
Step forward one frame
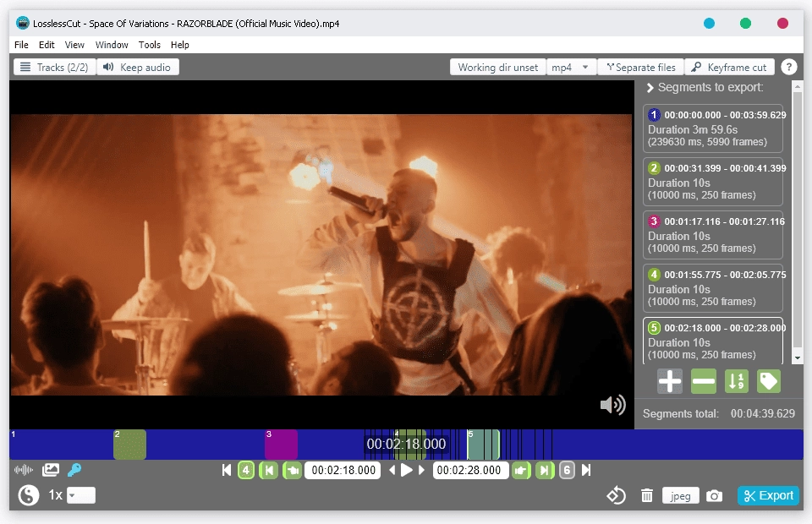pos(421,470)
